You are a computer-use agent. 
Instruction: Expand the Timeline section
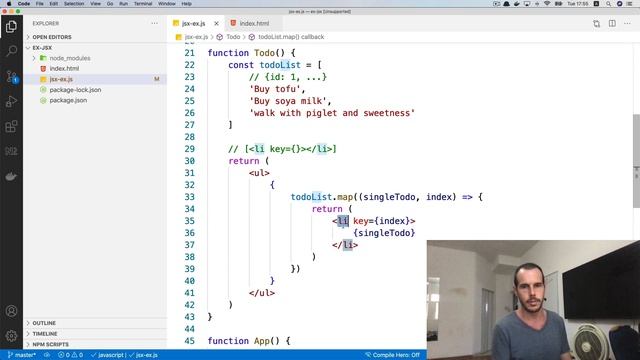point(95,333)
